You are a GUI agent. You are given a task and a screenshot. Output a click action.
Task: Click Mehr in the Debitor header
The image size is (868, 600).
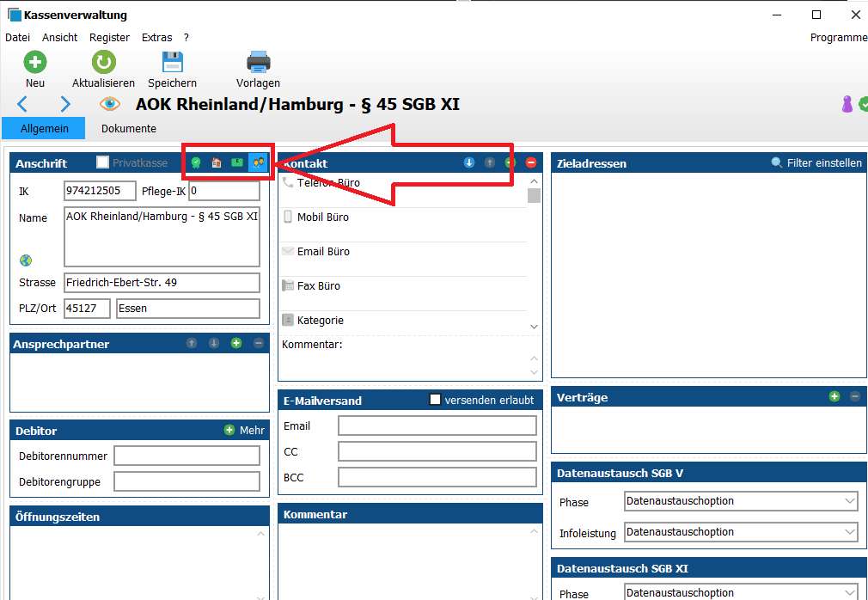tap(245, 430)
